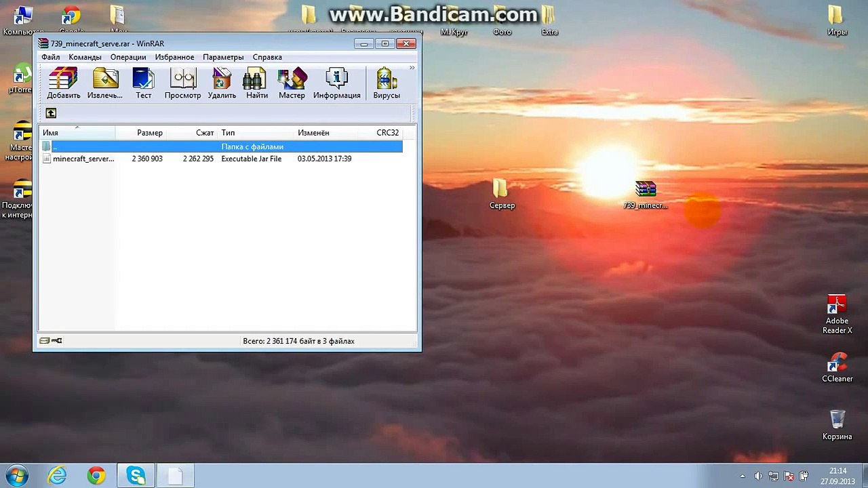Image resolution: width=868 pixels, height=488 pixels.
Task: Select the parent folder '..' row
Action: [221, 146]
